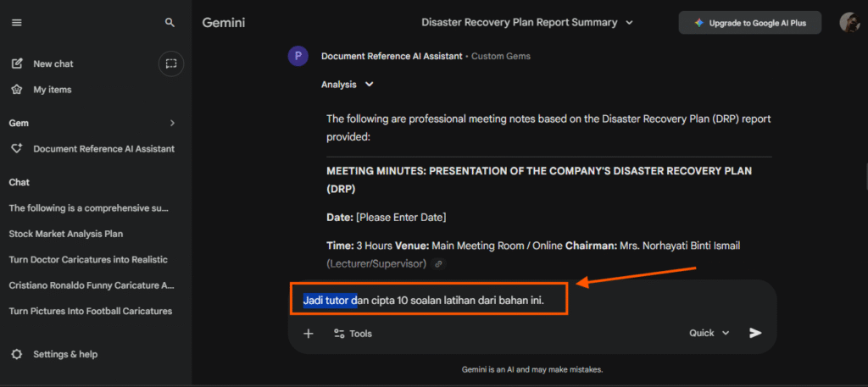868x387 pixels.
Task: Click the send message arrow
Action: (x=755, y=333)
